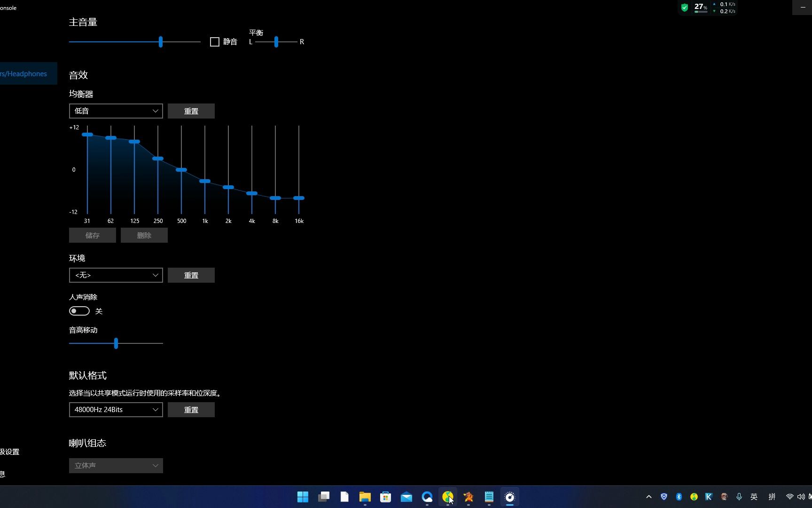Click the 1k equalizer band handle

[x=205, y=181]
